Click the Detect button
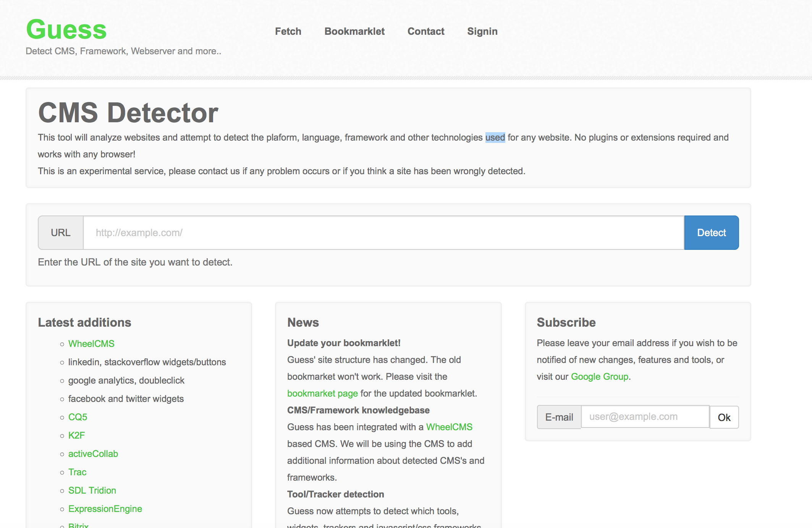812x528 pixels. [x=710, y=232]
